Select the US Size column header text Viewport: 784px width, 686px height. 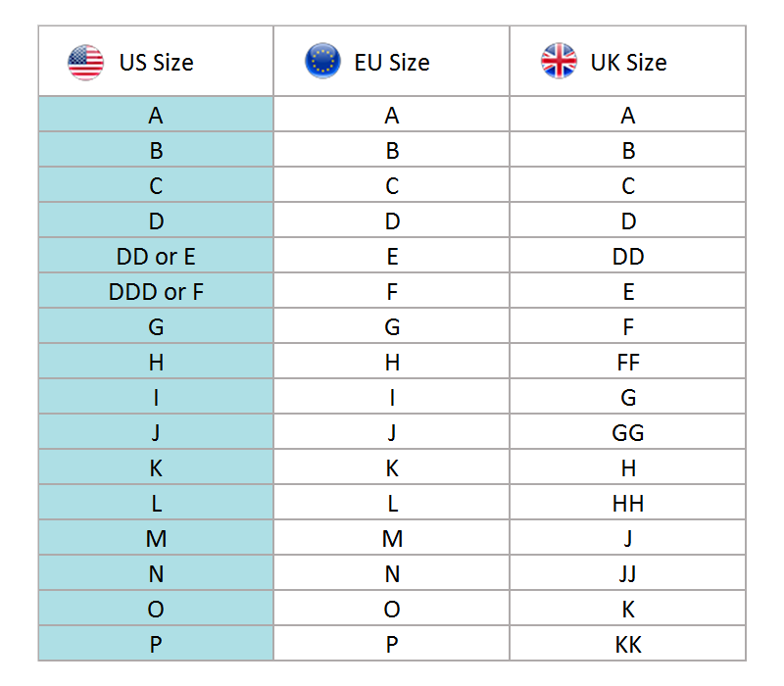point(156,63)
